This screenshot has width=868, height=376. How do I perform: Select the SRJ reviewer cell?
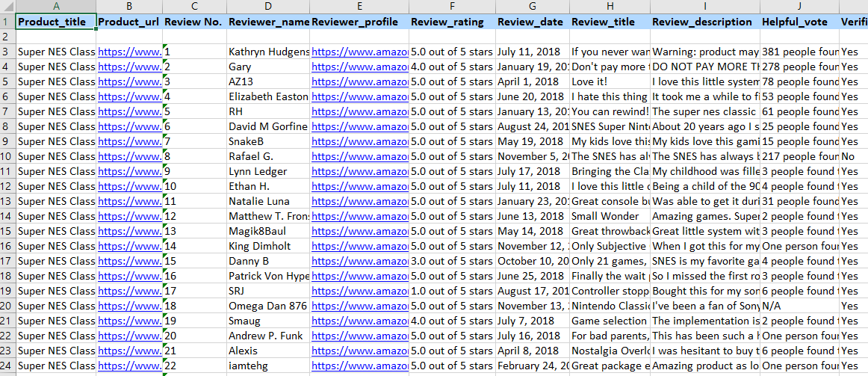click(268, 291)
